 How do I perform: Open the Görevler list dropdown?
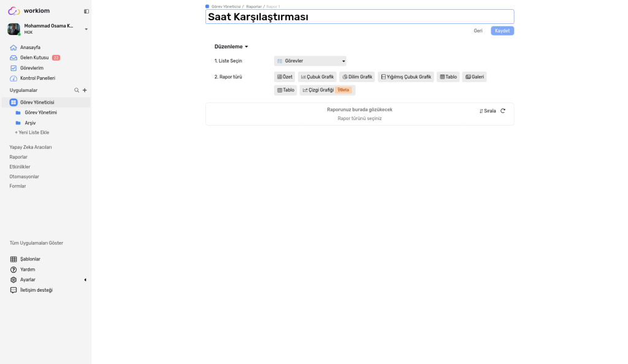pyautogui.click(x=310, y=61)
